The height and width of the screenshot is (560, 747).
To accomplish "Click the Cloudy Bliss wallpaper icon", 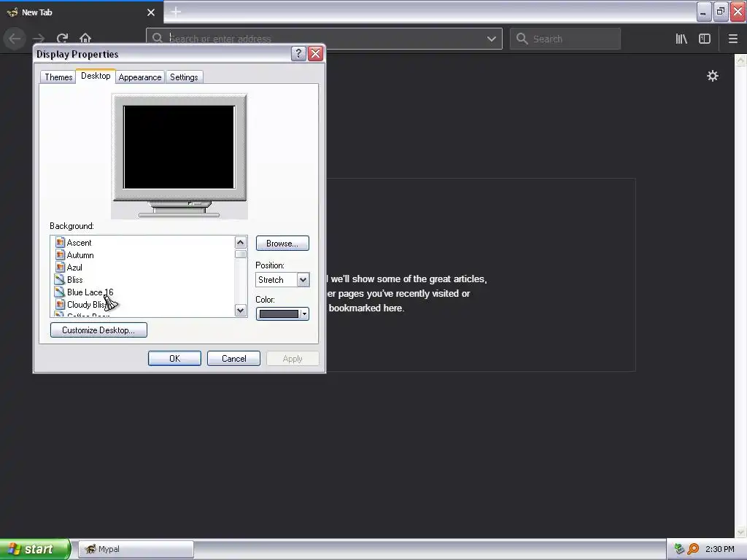I will (60, 304).
